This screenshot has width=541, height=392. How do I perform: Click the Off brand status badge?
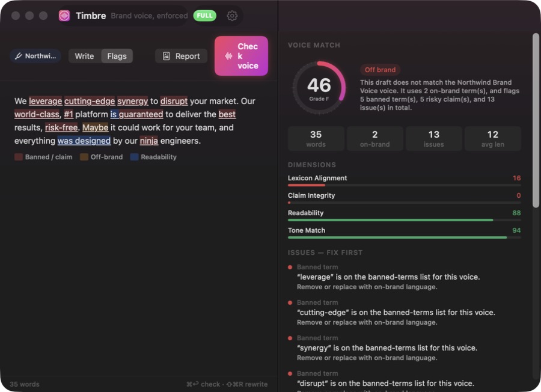[x=381, y=70]
